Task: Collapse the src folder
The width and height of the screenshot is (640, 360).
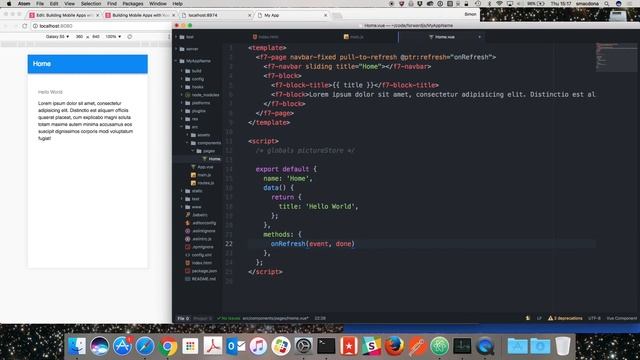Action: pyautogui.click(x=190, y=127)
